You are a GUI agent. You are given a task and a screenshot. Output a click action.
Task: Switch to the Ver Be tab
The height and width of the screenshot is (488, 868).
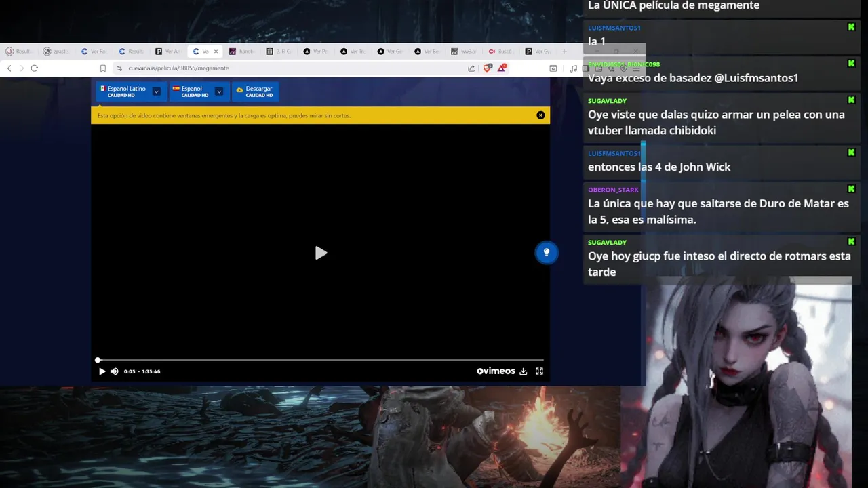[428, 52]
